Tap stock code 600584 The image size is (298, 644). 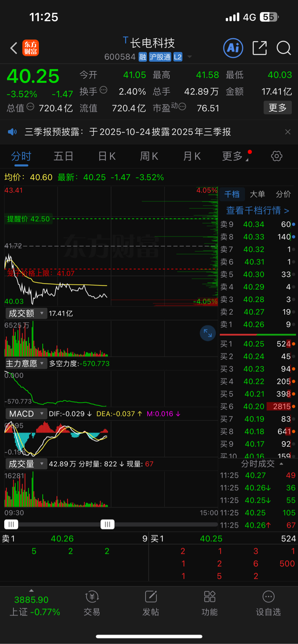[x=120, y=57]
